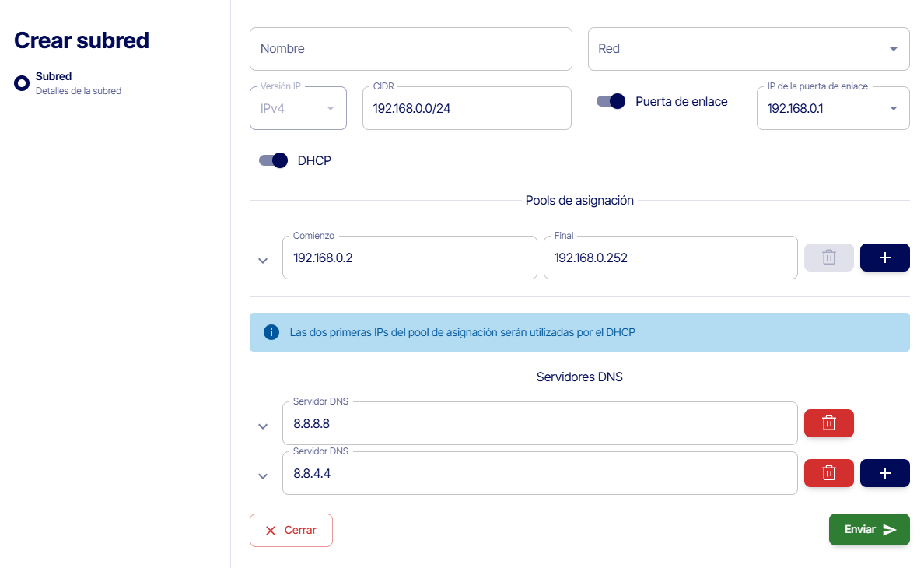Open IP de la puerta de enlace dropdown

[832, 108]
